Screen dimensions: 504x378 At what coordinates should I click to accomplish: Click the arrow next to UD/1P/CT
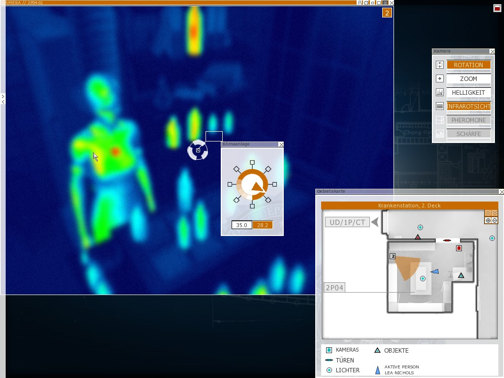pyautogui.click(x=375, y=222)
